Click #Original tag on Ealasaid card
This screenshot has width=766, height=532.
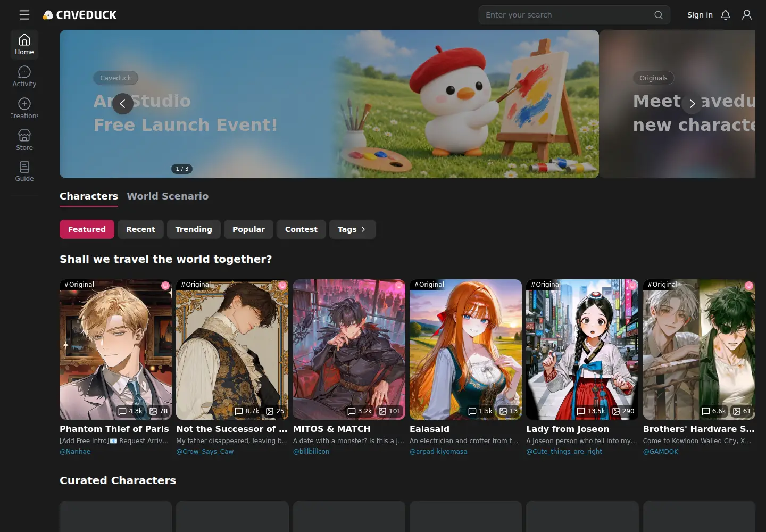[x=429, y=285]
